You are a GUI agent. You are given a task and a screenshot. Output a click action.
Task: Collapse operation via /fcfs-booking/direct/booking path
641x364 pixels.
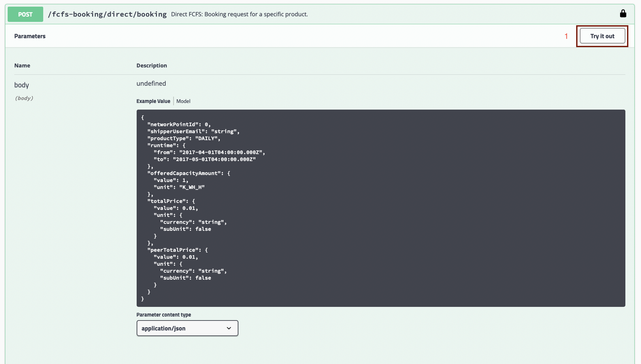click(107, 14)
